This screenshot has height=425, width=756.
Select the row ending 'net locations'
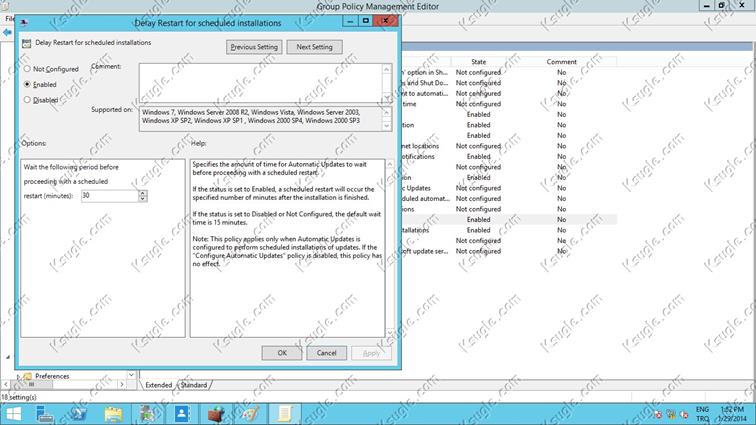click(509, 146)
